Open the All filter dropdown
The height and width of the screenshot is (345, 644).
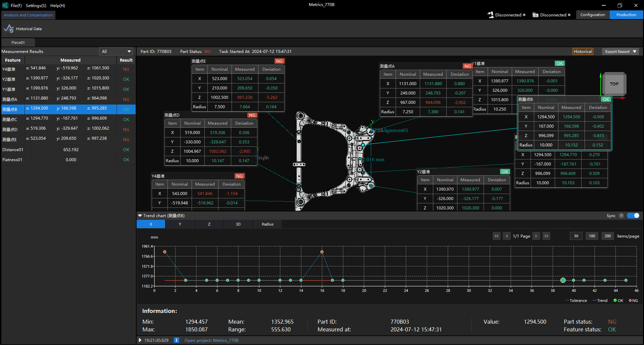[116, 51]
